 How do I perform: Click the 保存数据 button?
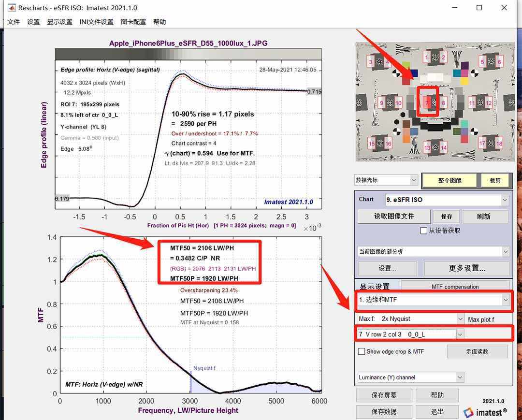384,412
